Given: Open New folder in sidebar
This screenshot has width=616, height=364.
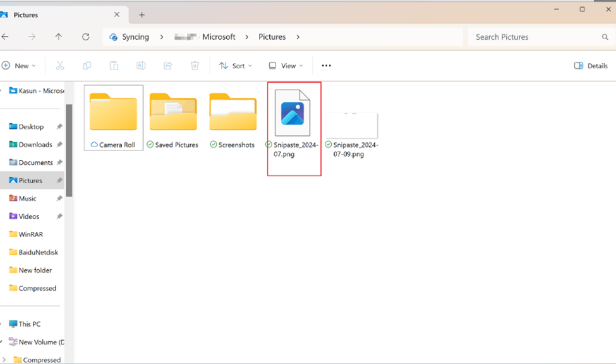Looking at the screenshot, I should tap(30, 270).
